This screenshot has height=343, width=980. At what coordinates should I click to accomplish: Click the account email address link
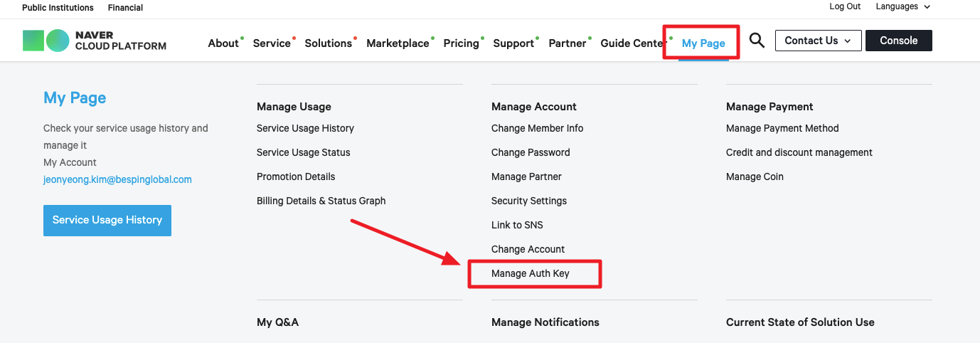pyautogui.click(x=117, y=179)
